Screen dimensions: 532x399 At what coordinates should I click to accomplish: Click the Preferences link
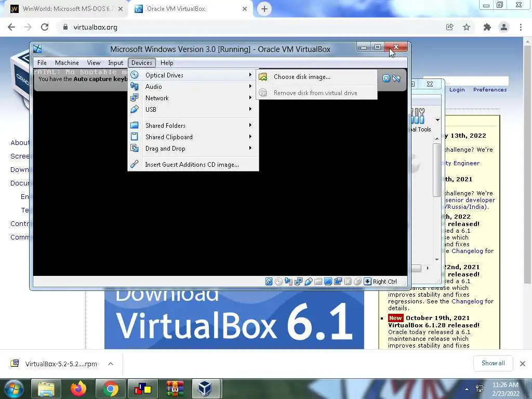coord(490,89)
